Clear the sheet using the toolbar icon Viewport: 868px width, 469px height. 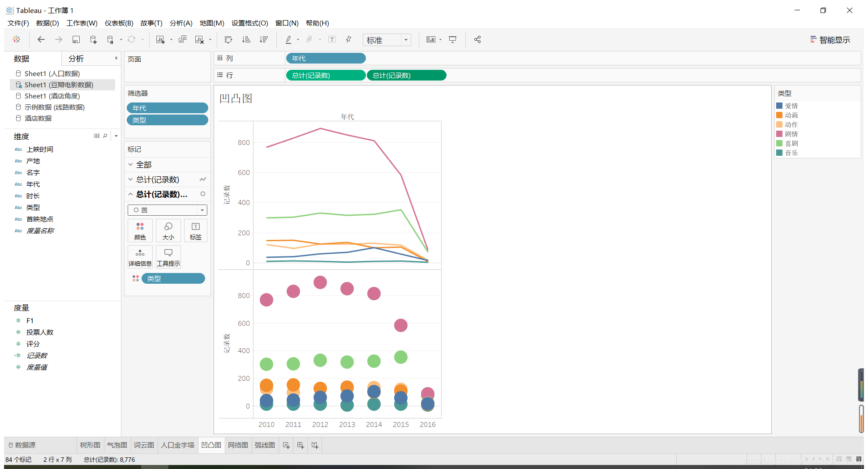click(200, 39)
